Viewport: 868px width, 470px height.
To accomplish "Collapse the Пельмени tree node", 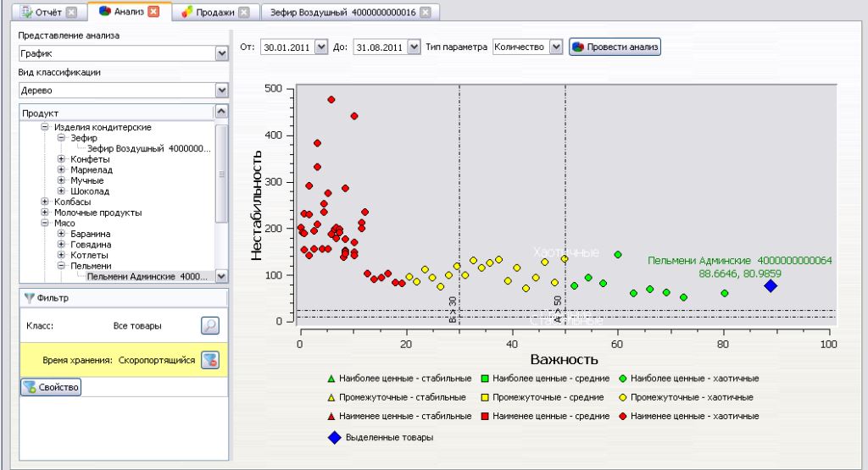I will pyautogui.click(x=61, y=265).
